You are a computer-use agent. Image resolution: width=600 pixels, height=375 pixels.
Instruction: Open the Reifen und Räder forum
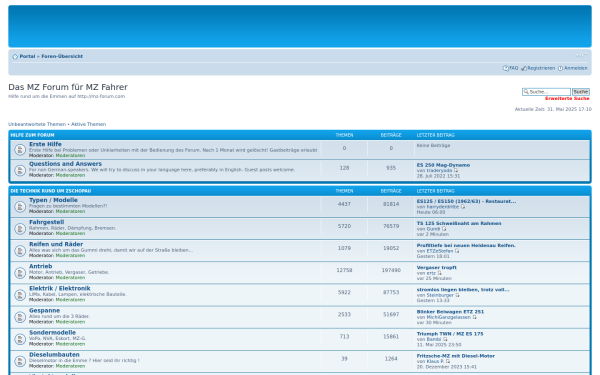coord(56,244)
